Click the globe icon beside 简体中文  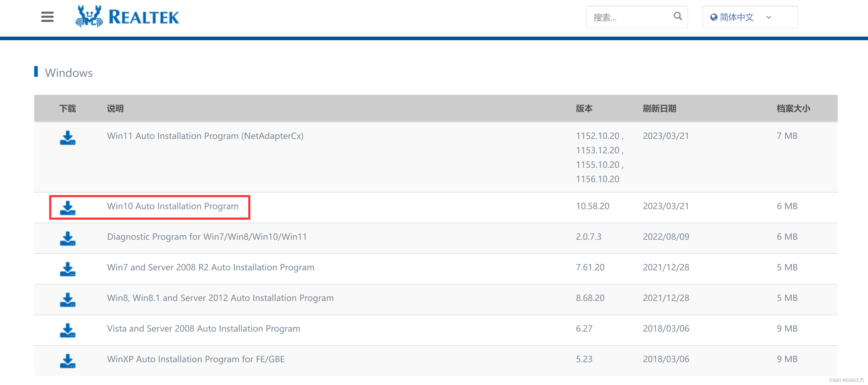click(714, 17)
